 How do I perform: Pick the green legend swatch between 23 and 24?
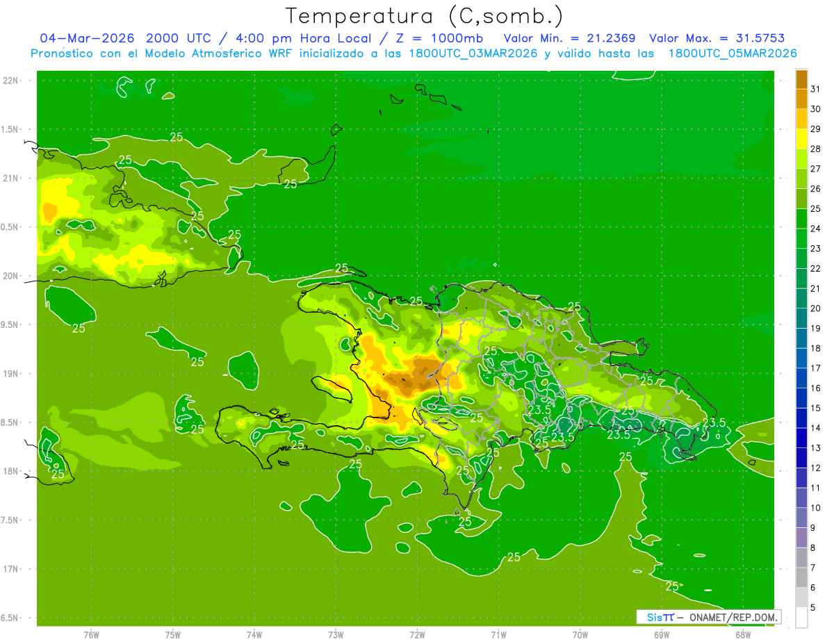801,239
